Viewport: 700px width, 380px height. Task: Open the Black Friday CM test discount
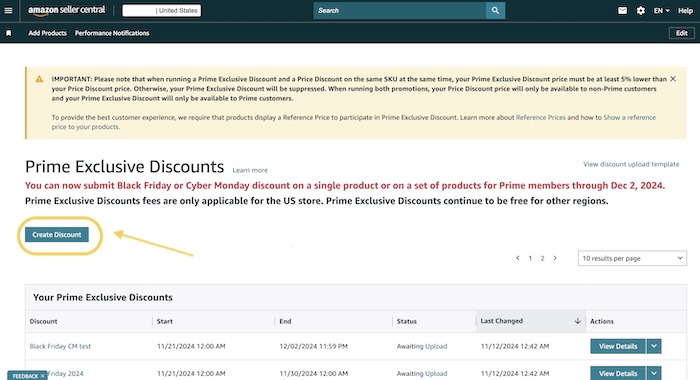point(60,346)
